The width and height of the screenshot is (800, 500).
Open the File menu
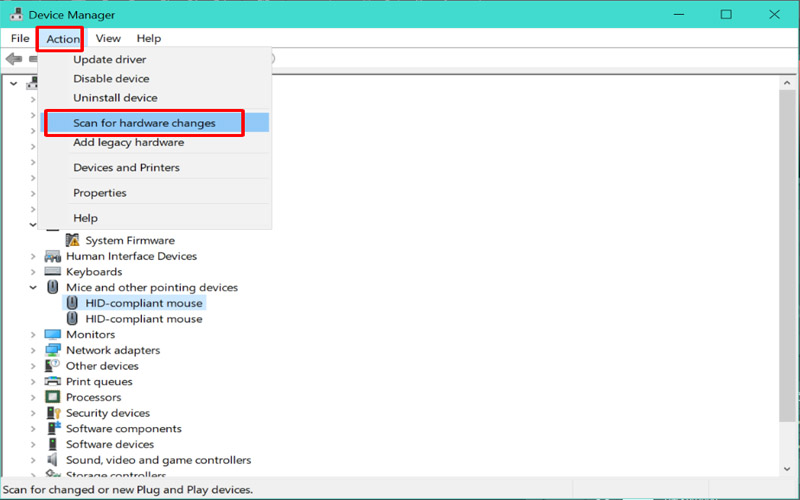coord(20,38)
